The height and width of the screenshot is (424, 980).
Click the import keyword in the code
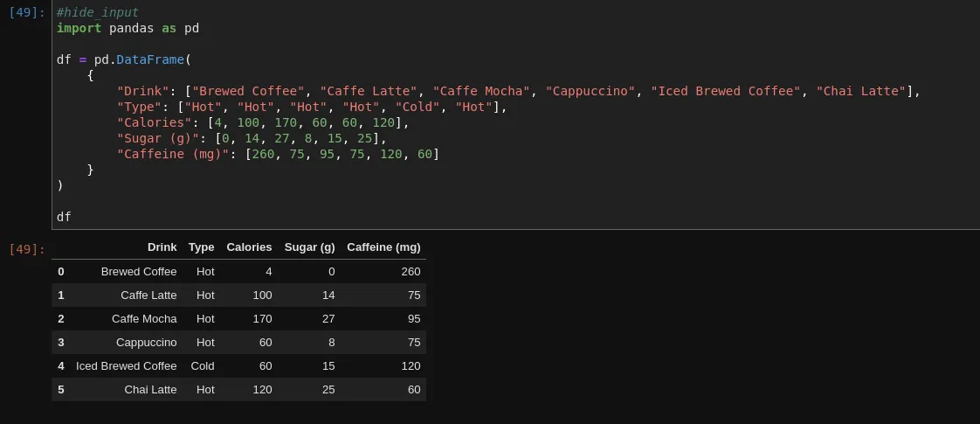coord(79,28)
